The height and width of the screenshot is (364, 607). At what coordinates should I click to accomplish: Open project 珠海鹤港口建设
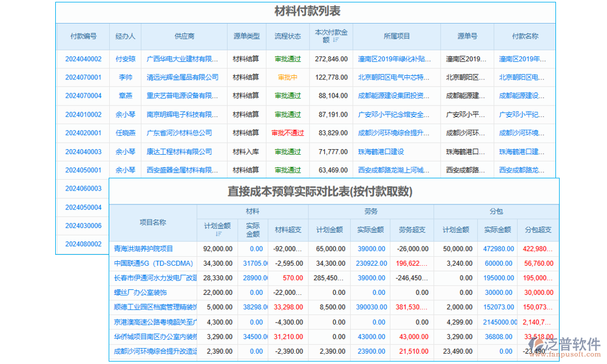395,152
